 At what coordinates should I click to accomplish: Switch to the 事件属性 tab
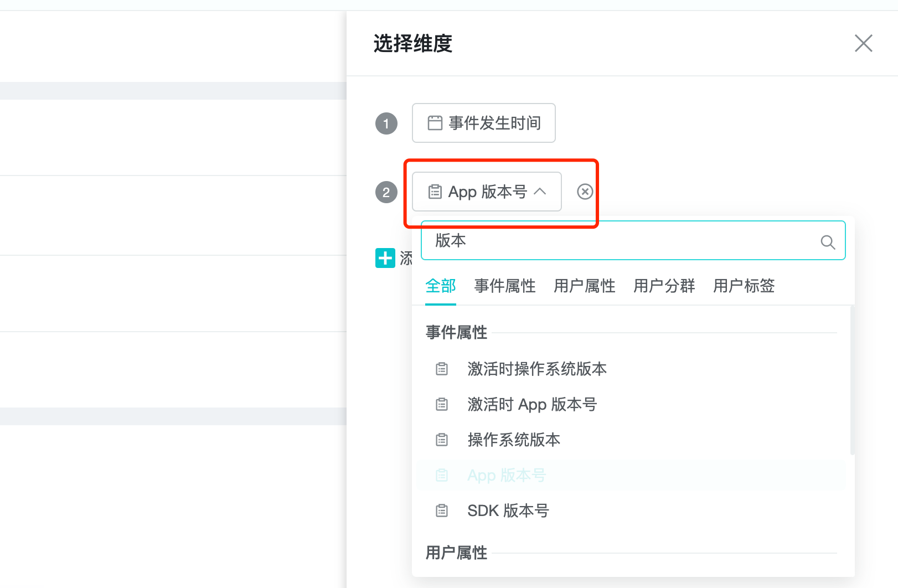[x=504, y=286]
